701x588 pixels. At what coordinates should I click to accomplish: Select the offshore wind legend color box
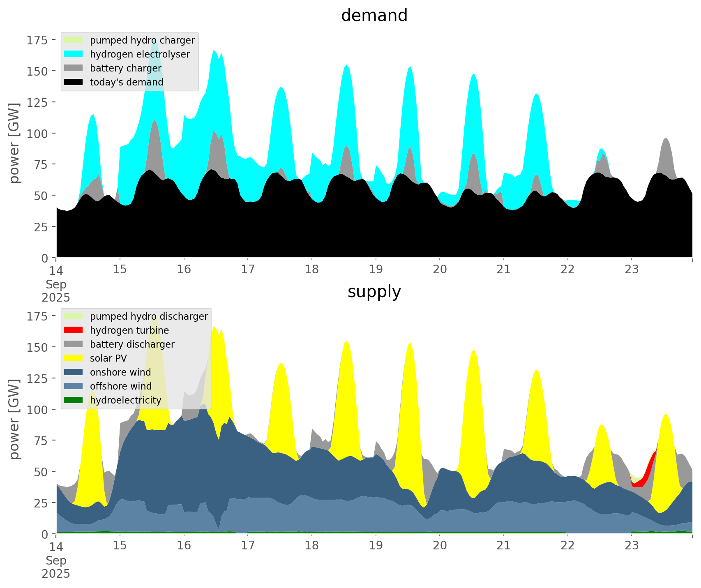point(73,386)
